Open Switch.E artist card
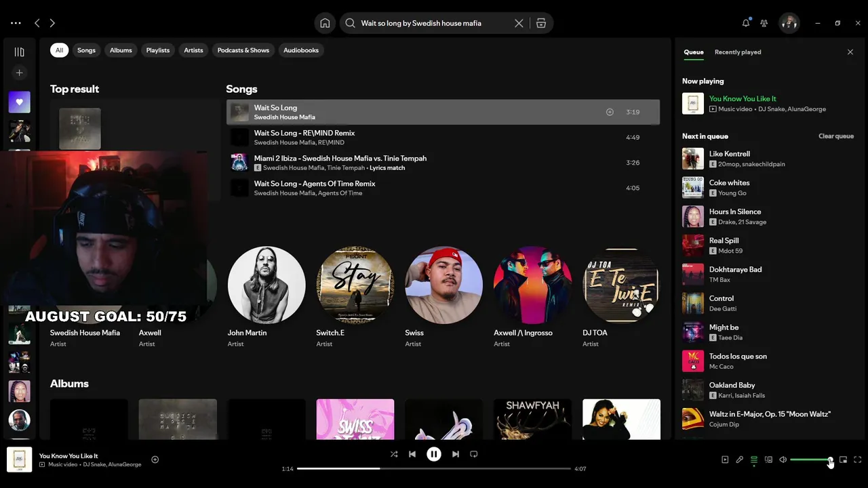Image resolution: width=868 pixels, height=488 pixels. (x=355, y=298)
